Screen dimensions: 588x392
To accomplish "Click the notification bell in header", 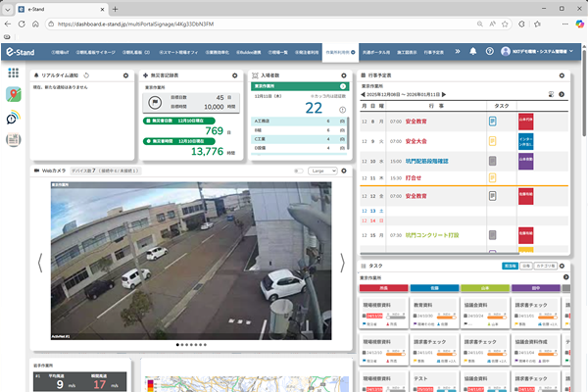I will tap(472, 51).
